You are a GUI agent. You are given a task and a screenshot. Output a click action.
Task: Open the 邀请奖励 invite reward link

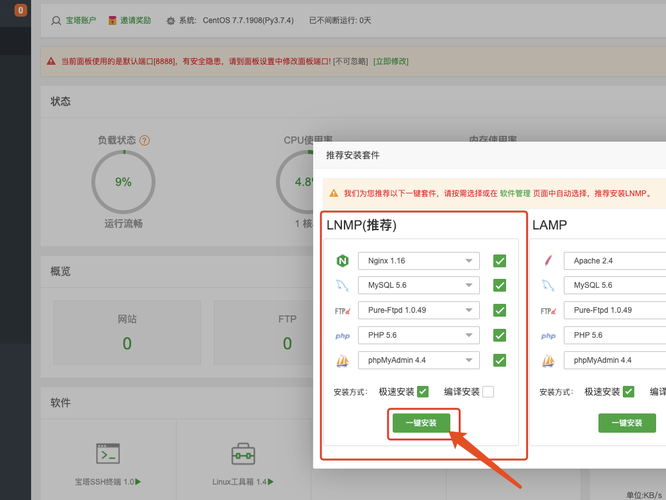(135, 20)
